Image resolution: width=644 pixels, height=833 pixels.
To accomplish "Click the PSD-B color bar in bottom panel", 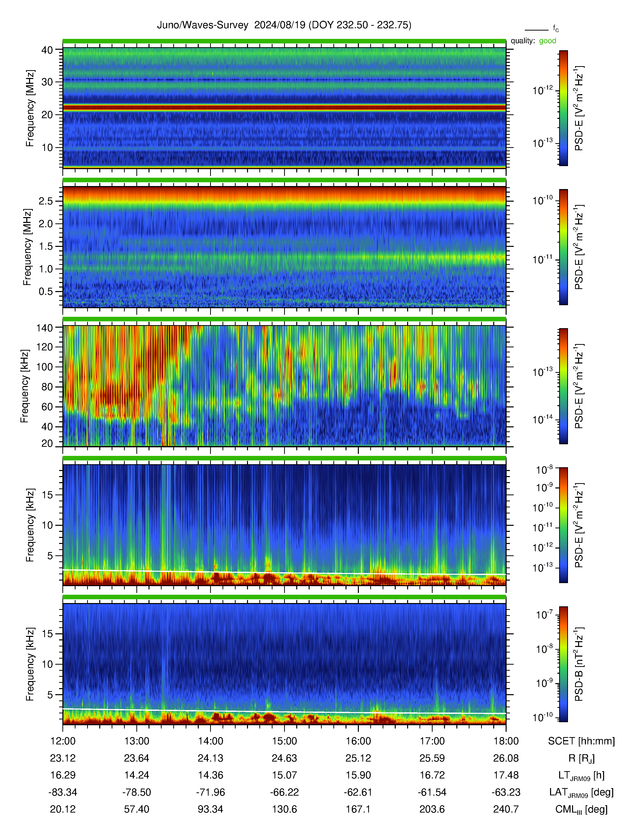I will [563, 664].
